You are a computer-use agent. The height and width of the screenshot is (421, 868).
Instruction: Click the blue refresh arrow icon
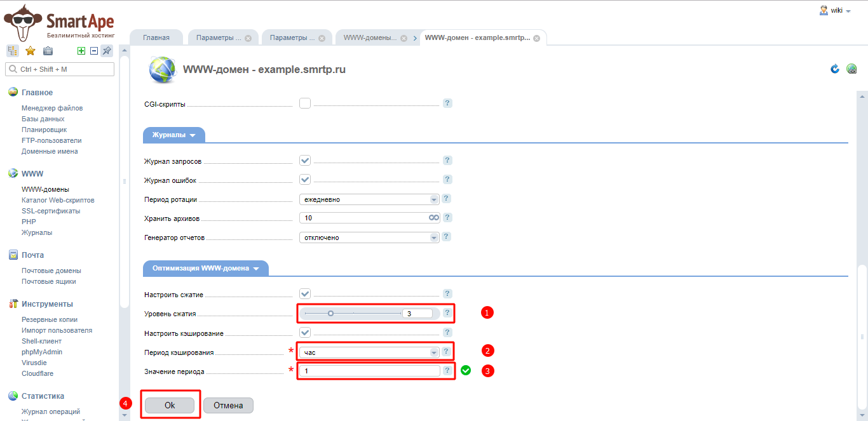tap(835, 69)
